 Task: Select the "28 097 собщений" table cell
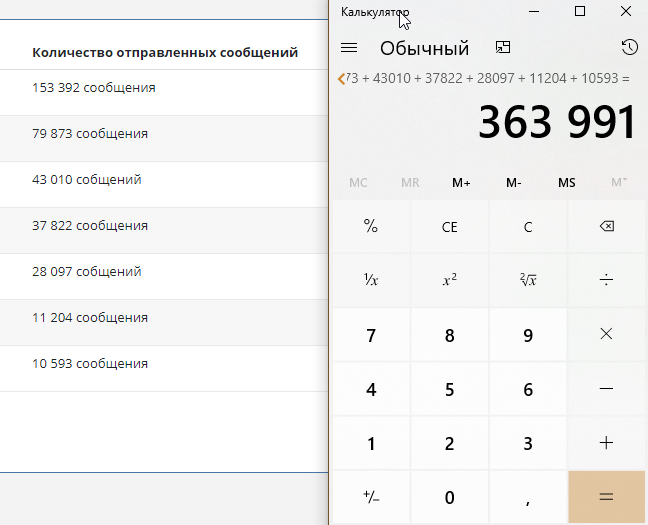164,276
